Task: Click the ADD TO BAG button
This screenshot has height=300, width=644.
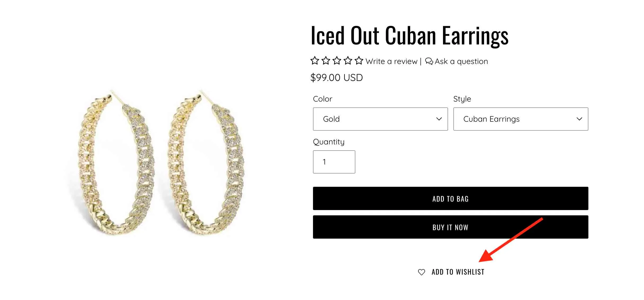Action: coord(450,199)
